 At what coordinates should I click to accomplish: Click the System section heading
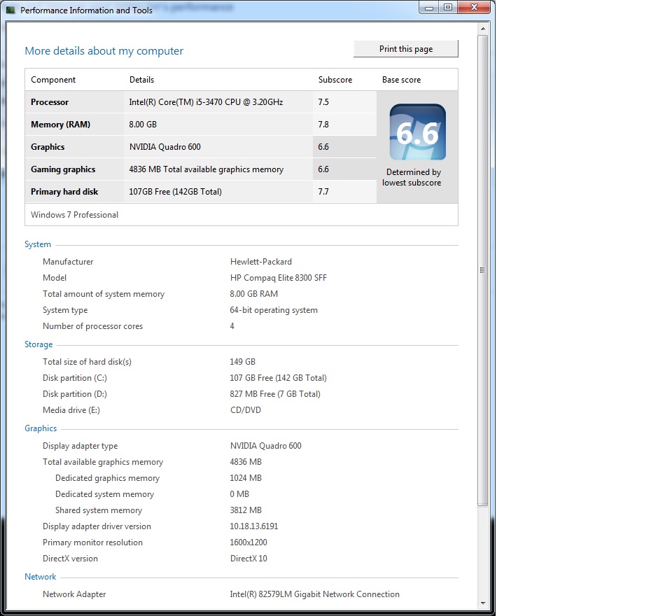[38, 244]
